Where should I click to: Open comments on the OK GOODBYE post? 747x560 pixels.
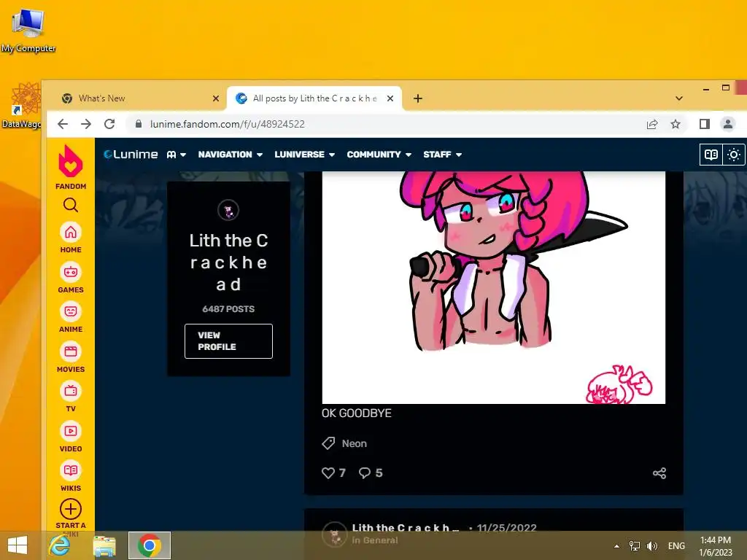click(x=365, y=472)
